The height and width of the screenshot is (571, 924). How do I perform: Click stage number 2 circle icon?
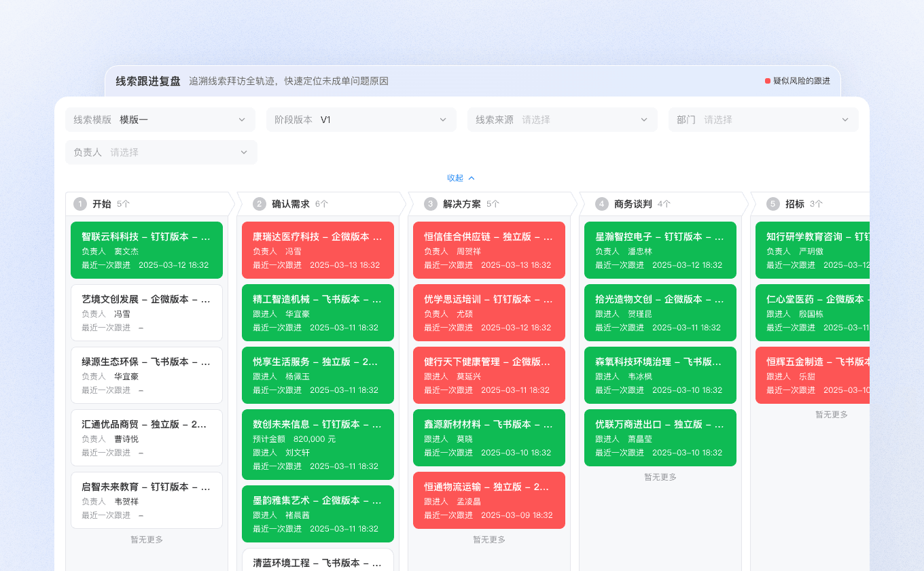(260, 204)
